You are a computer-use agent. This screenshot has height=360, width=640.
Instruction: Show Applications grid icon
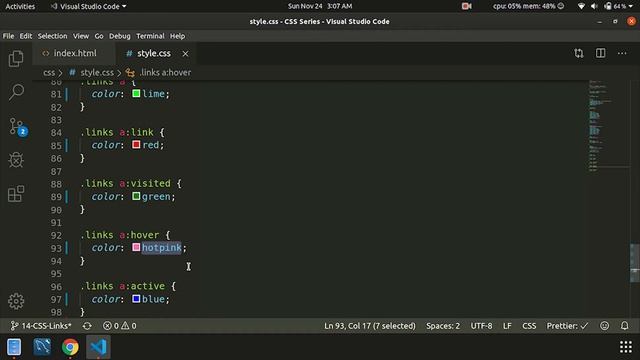click(626, 347)
